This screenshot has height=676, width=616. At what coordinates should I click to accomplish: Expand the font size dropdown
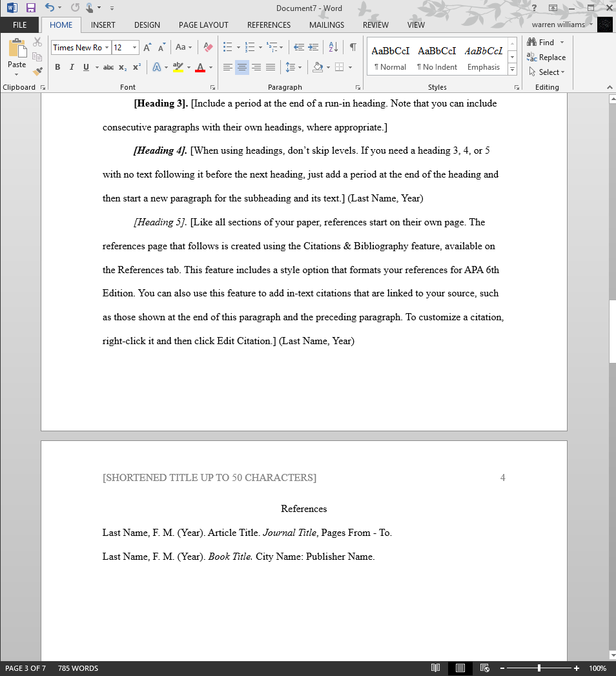tap(134, 48)
